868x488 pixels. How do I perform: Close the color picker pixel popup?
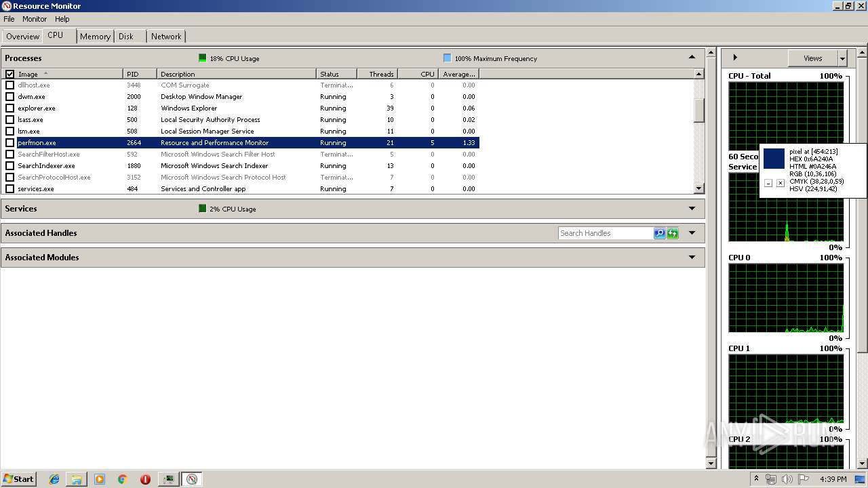[x=780, y=183]
